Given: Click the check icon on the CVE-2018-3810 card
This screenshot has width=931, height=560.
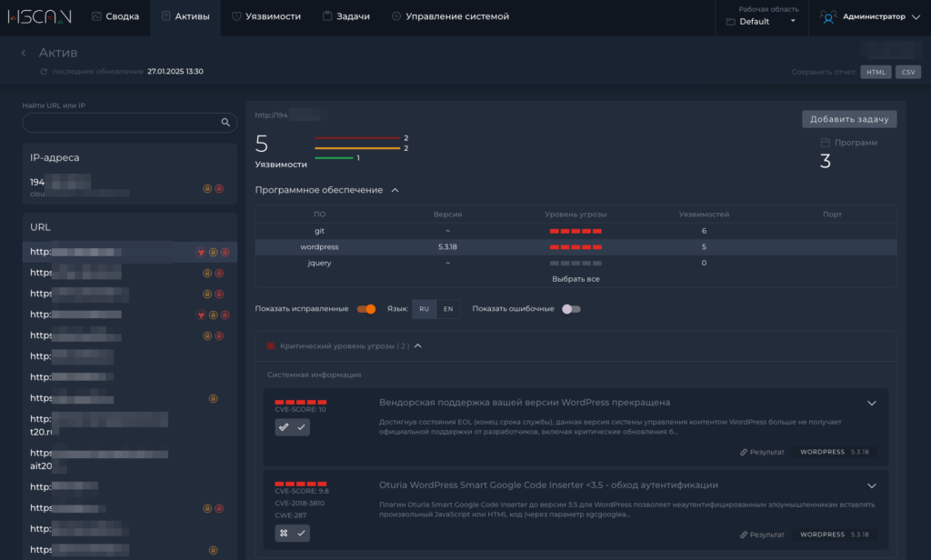Looking at the screenshot, I should [301, 533].
